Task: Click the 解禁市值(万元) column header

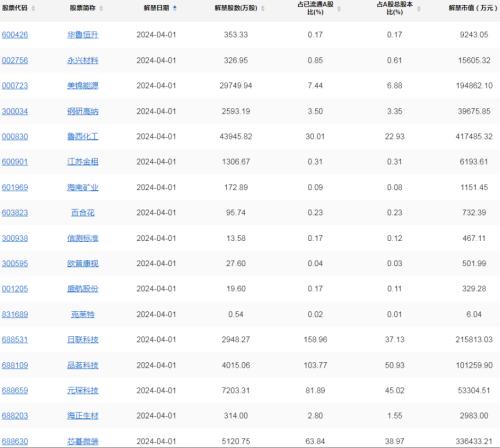Action: point(473,8)
